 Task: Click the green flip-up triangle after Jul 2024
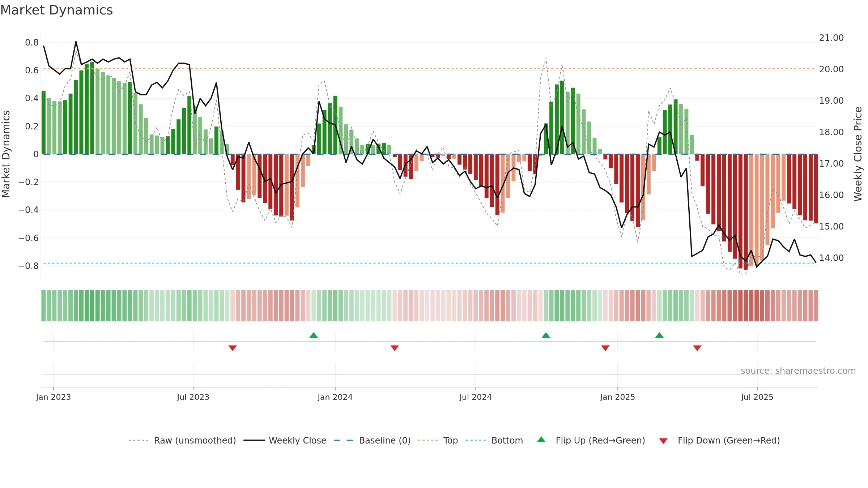(546, 335)
